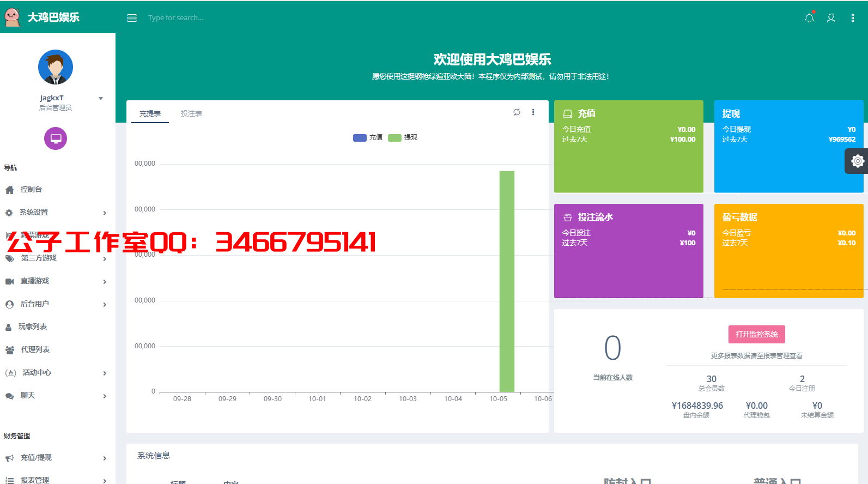Click the green bar for 10-05

point(507,281)
